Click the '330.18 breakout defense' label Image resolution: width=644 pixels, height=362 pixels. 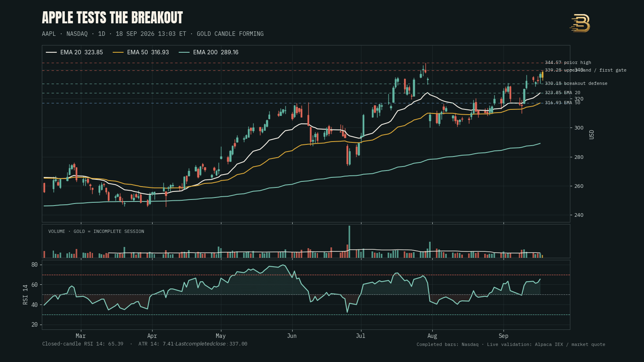click(576, 83)
